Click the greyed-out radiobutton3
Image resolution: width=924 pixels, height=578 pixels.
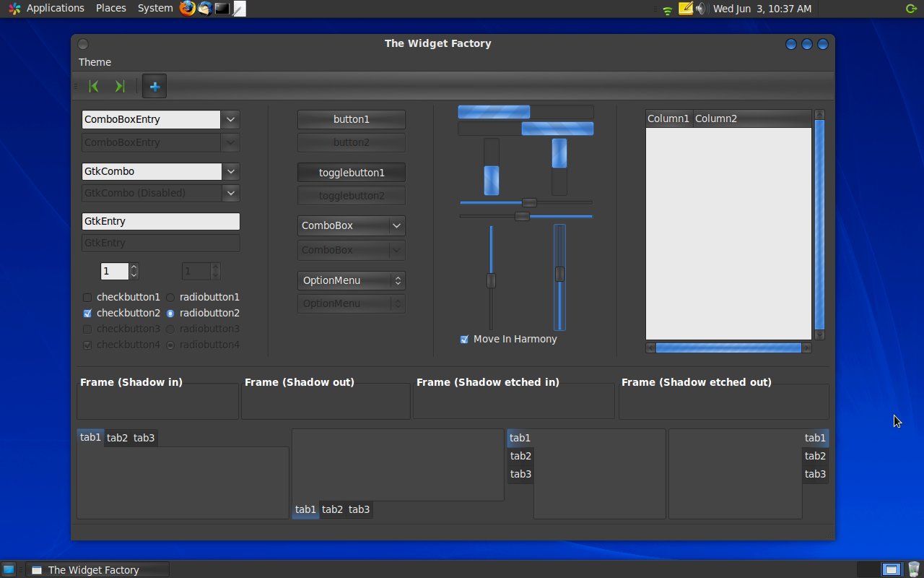[x=203, y=329]
